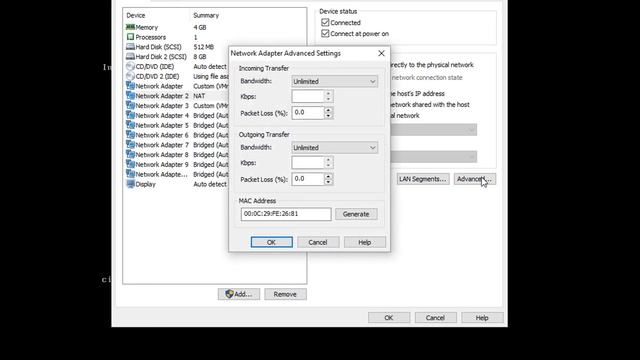The image size is (640, 360).
Task: Toggle the Connected checkbox
Action: point(325,22)
